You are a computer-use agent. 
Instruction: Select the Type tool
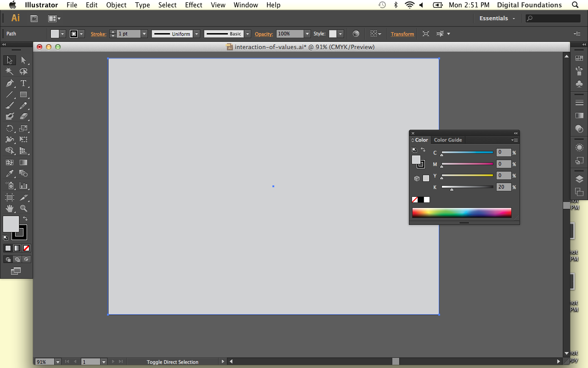tap(23, 83)
